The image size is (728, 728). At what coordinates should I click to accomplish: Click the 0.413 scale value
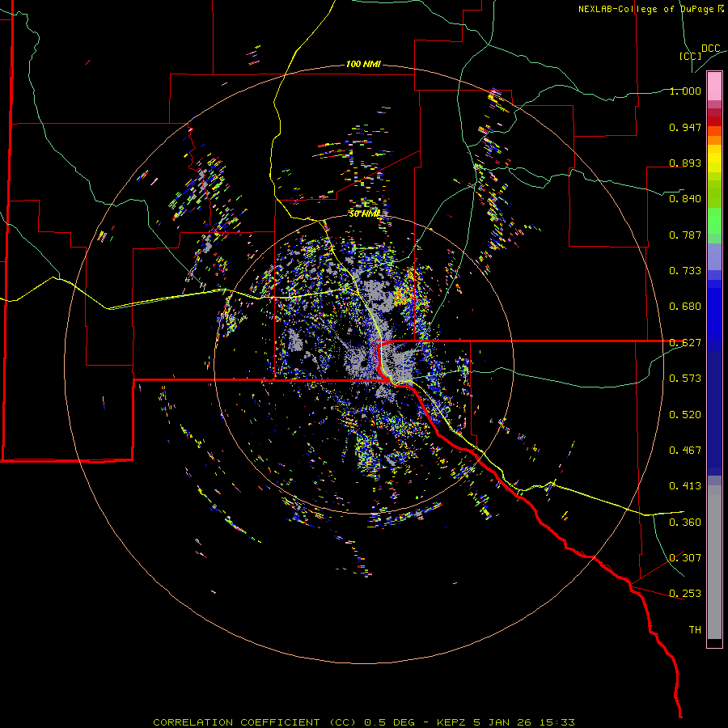coord(685,486)
